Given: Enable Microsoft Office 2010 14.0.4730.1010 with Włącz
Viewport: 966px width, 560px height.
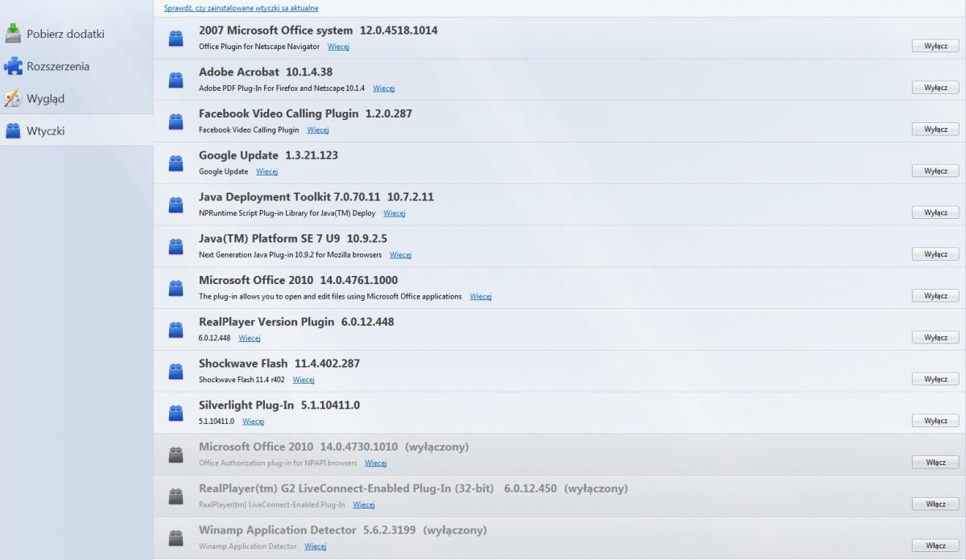Looking at the screenshot, I should [935, 462].
